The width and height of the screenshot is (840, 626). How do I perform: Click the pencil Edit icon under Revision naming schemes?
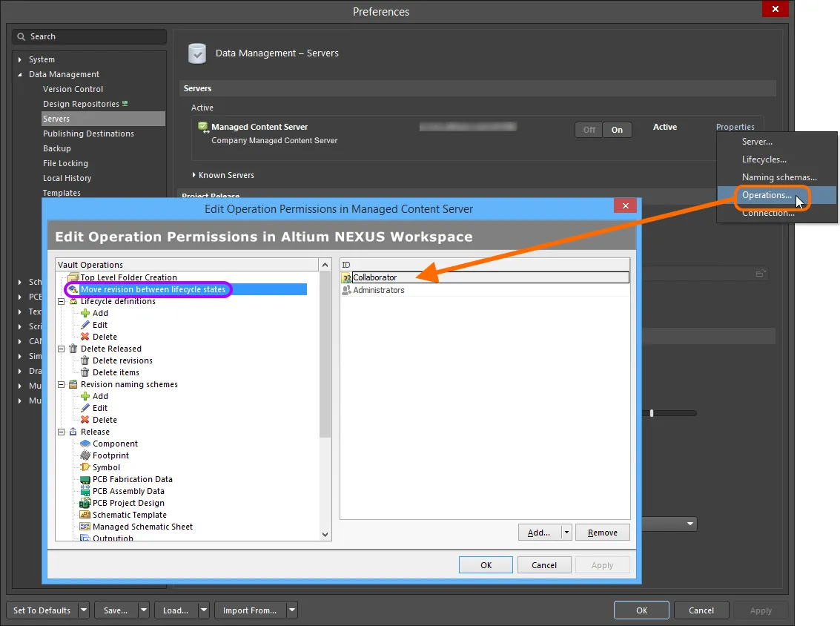pyautogui.click(x=85, y=408)
